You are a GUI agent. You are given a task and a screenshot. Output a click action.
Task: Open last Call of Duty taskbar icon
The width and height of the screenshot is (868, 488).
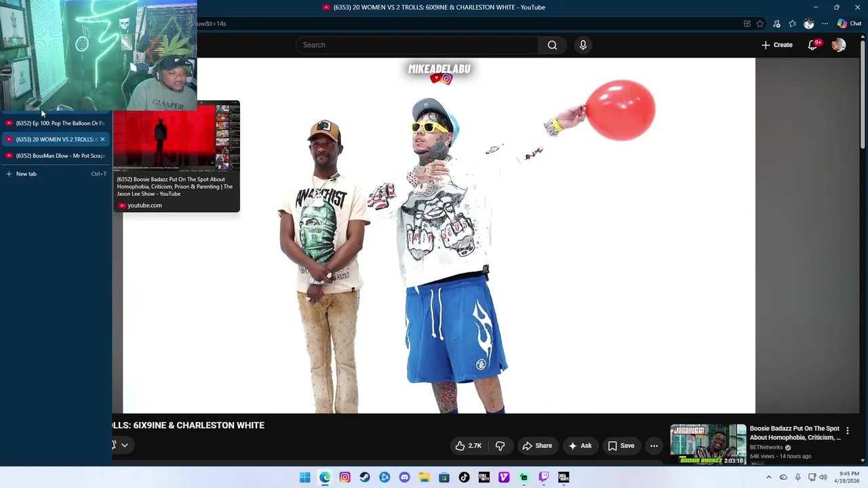[x=564, y=477]
